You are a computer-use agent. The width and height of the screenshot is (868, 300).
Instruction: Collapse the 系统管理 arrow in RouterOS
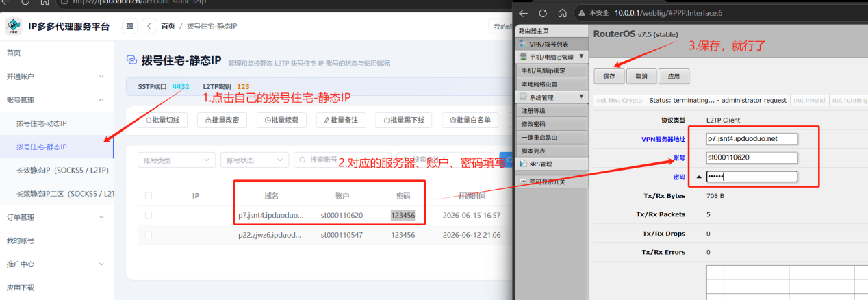click(581, 97)
